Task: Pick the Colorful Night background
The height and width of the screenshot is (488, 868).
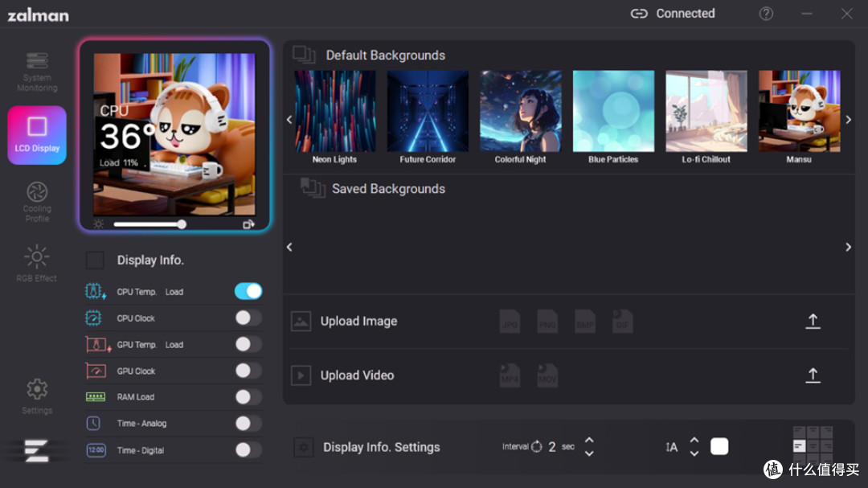Action: coord(520,111)
